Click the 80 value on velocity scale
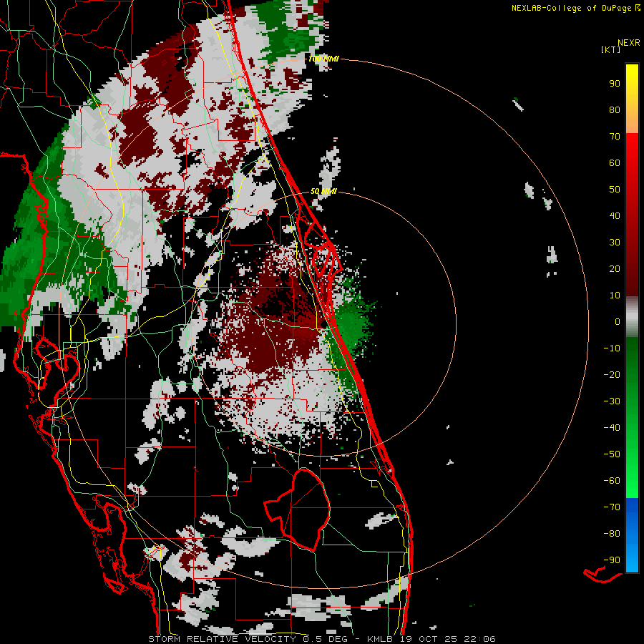Screen dimensions: 644x644 point(615,109)
